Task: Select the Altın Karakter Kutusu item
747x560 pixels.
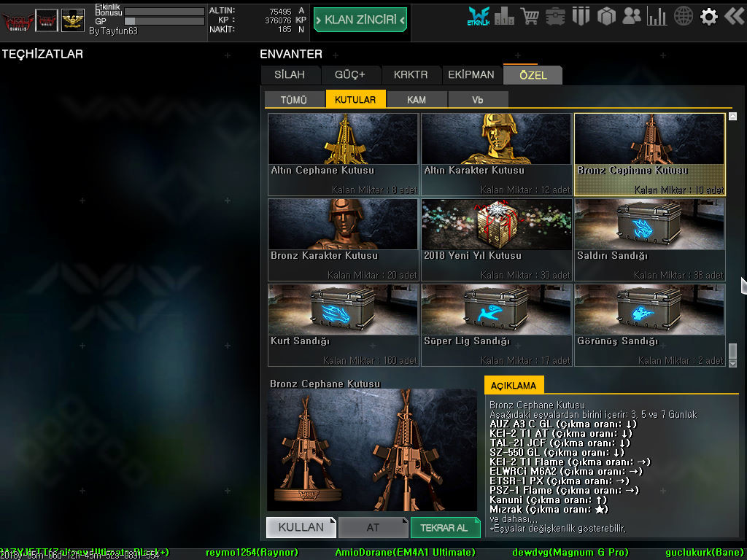Action: (x=496, y=155)
